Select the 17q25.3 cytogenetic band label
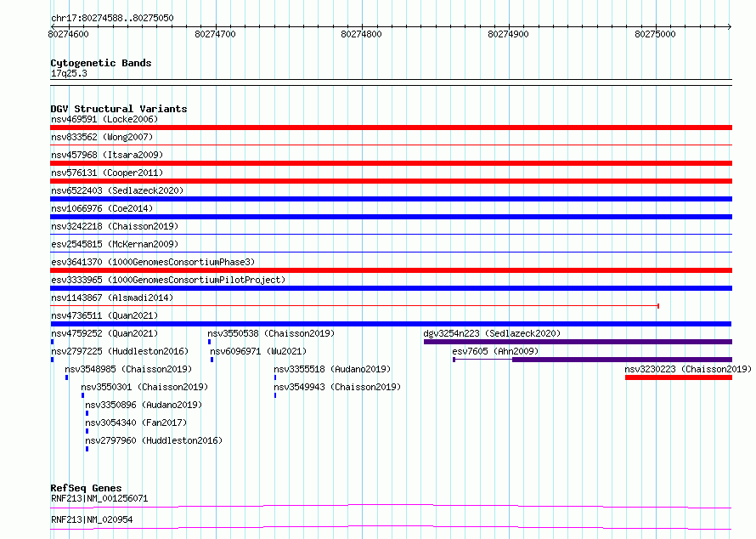The image size is (756, 539). pos(69,73)
